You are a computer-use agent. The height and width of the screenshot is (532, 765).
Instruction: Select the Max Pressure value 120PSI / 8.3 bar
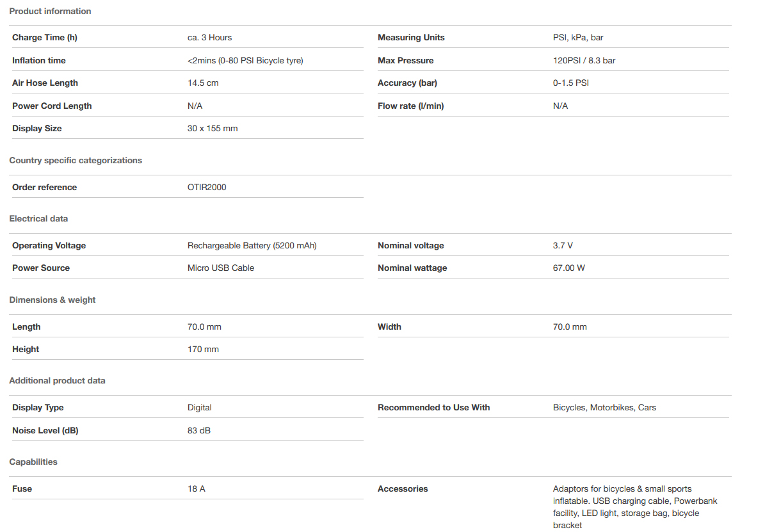pyautogui.click(x=584, y=60)
